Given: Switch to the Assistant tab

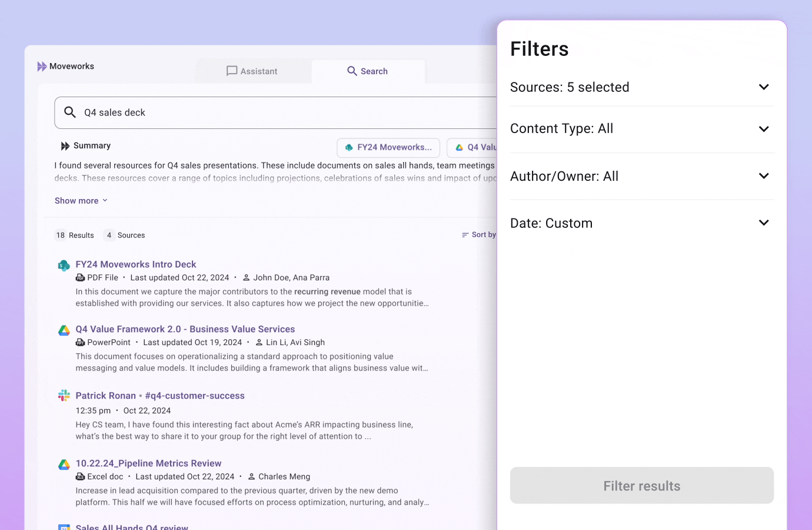Looking at the screenshot, I should (x=252, y=71).
